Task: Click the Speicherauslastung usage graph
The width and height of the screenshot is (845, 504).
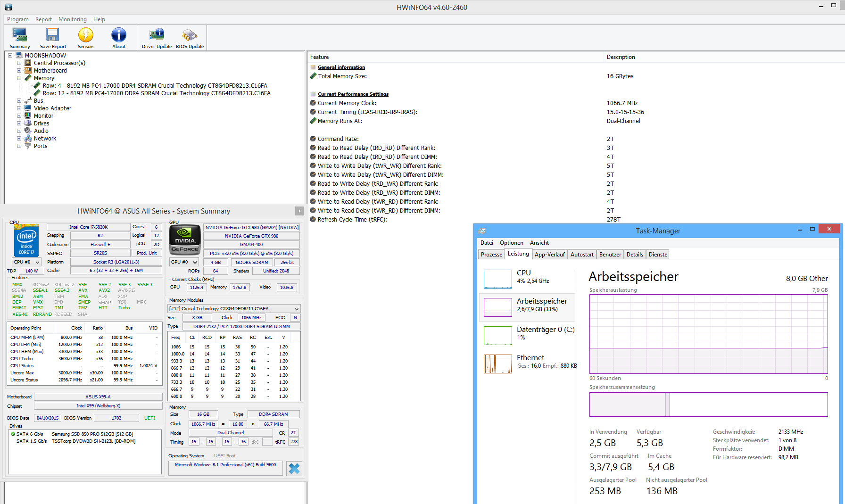Action: pos(709,335)
